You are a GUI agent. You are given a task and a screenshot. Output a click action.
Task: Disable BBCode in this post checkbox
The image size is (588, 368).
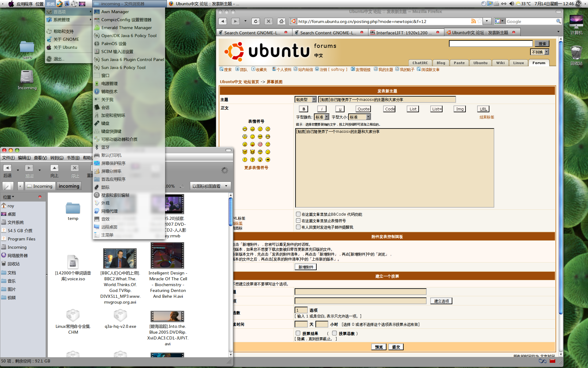point(298,214)
